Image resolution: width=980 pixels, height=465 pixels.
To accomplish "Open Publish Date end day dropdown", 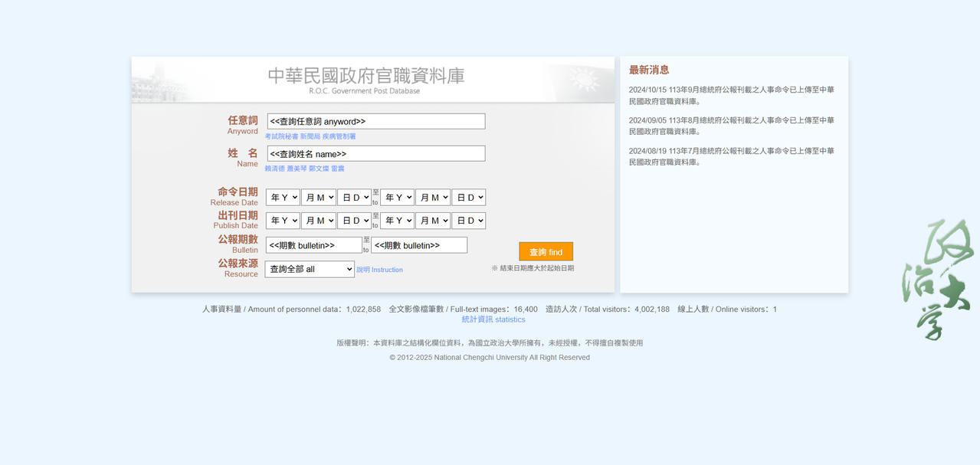I will [x=469, y=221].
